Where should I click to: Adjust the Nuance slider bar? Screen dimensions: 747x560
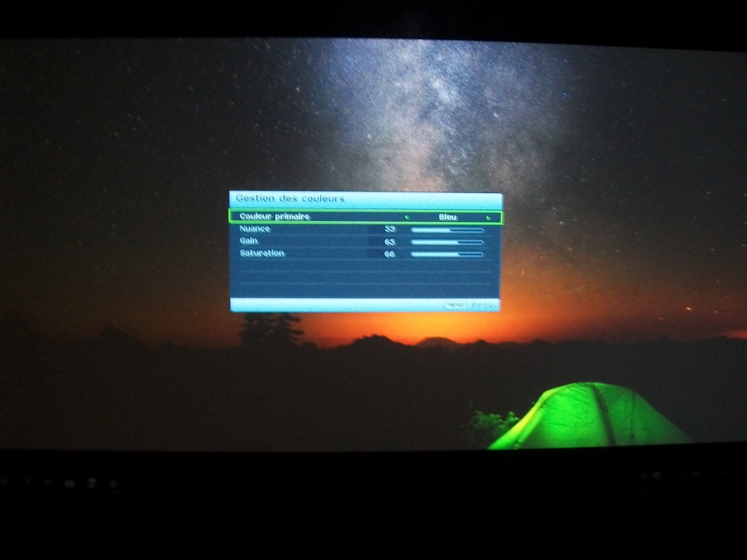447,230
